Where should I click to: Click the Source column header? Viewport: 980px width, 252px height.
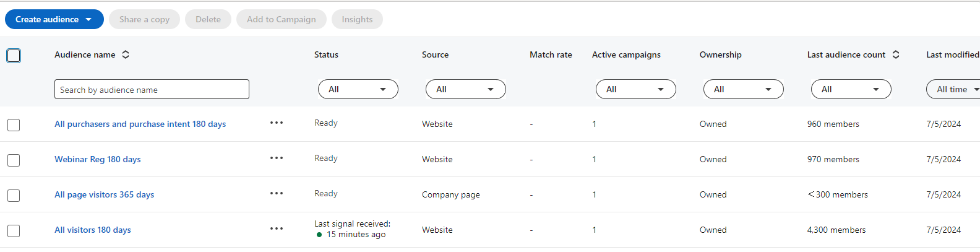tap(435, 54)
